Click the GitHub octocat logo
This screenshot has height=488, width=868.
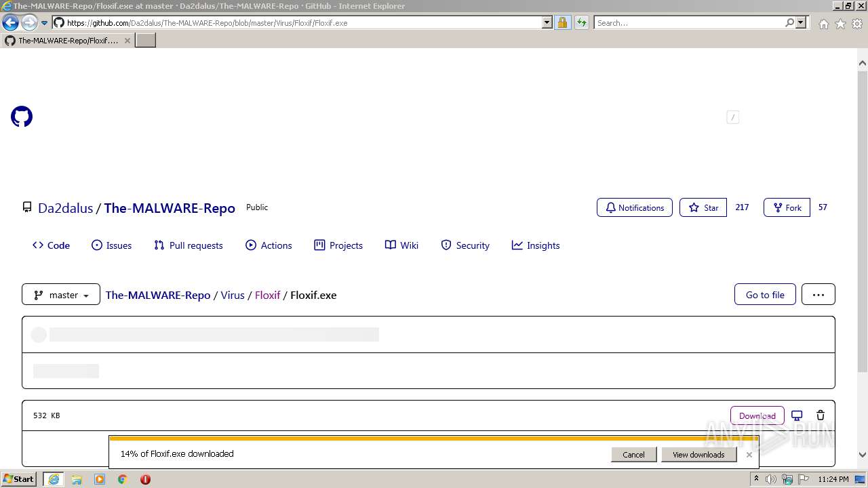click(22, 117)
